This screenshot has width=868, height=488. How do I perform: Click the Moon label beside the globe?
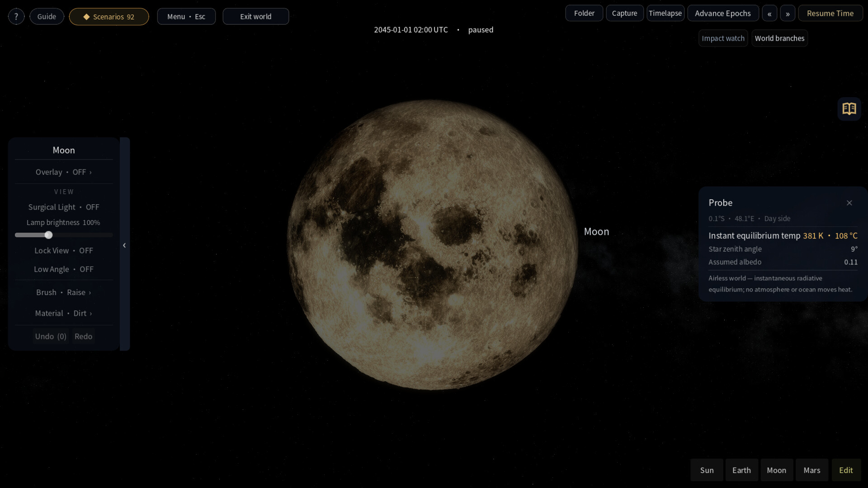(x=596, y=232)
